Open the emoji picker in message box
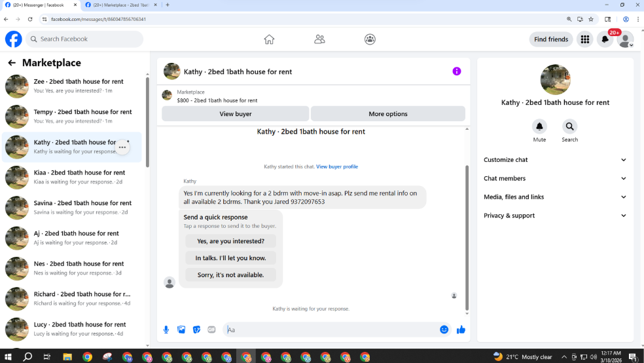The image size is (644, 363). click(x=444, y=330)
